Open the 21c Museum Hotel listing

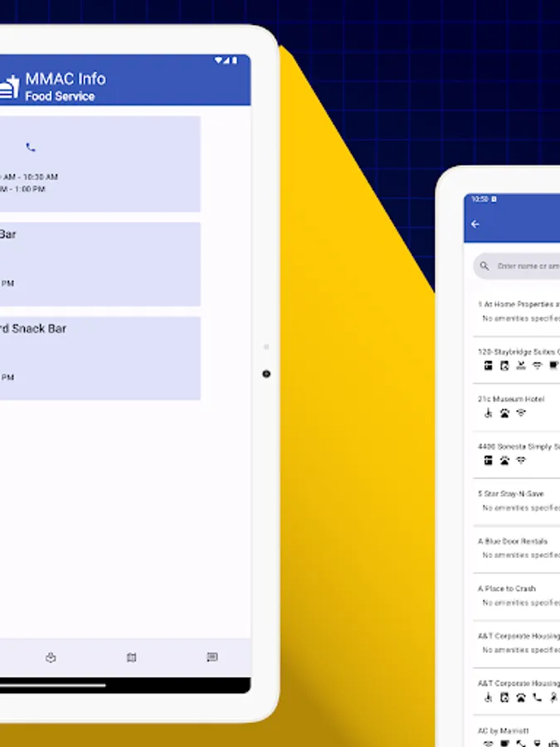point(517,407)
